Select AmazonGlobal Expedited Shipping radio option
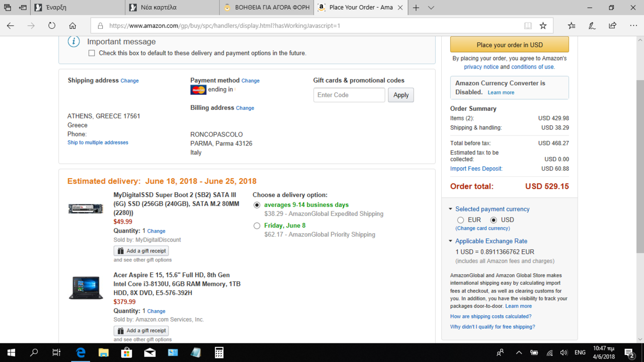The width and height of the screenshot is (644, 362). pyautogui.click(x=257, y=205)
